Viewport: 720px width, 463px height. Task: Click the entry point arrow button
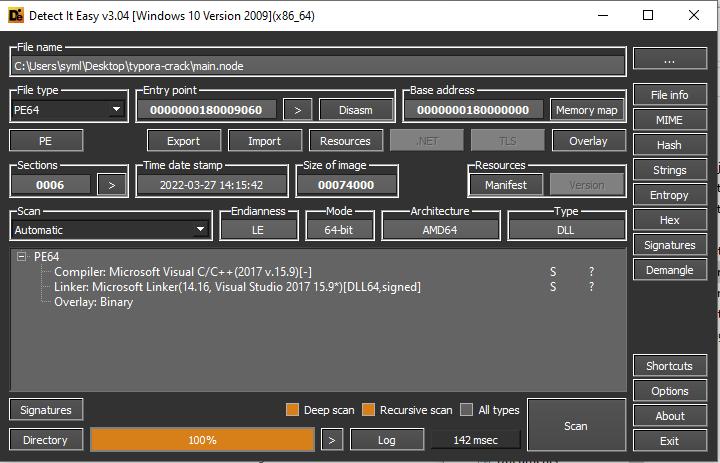(x=296, y=110)
